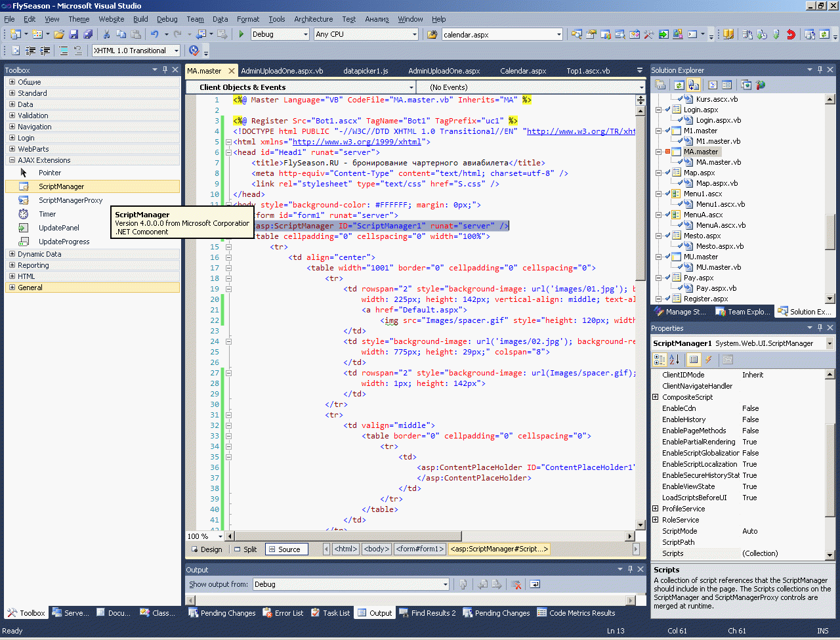This screenshot has width=840, height=640.
Task: Click Clear All icon in Output panel
Action: 516,584
